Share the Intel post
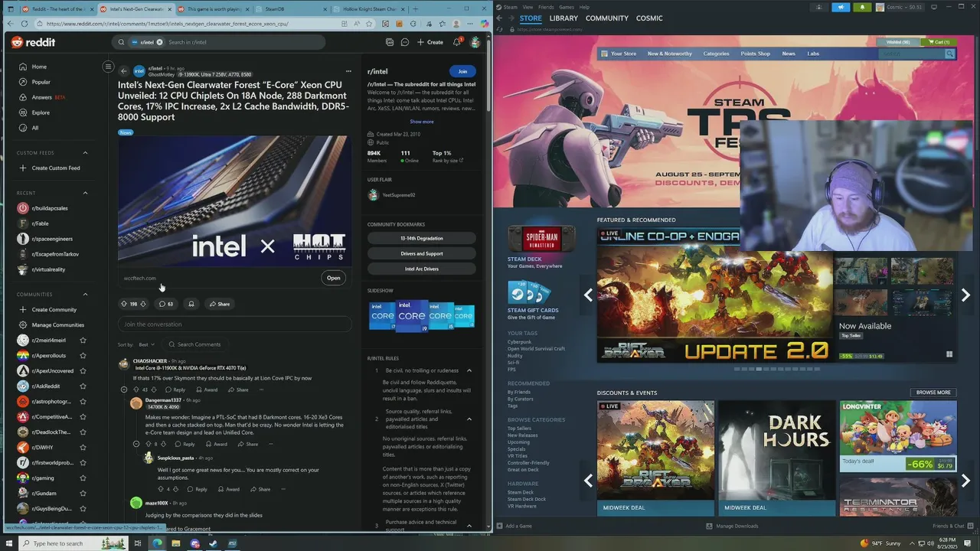Screen dimensions: 980x551 coord(219,304)
